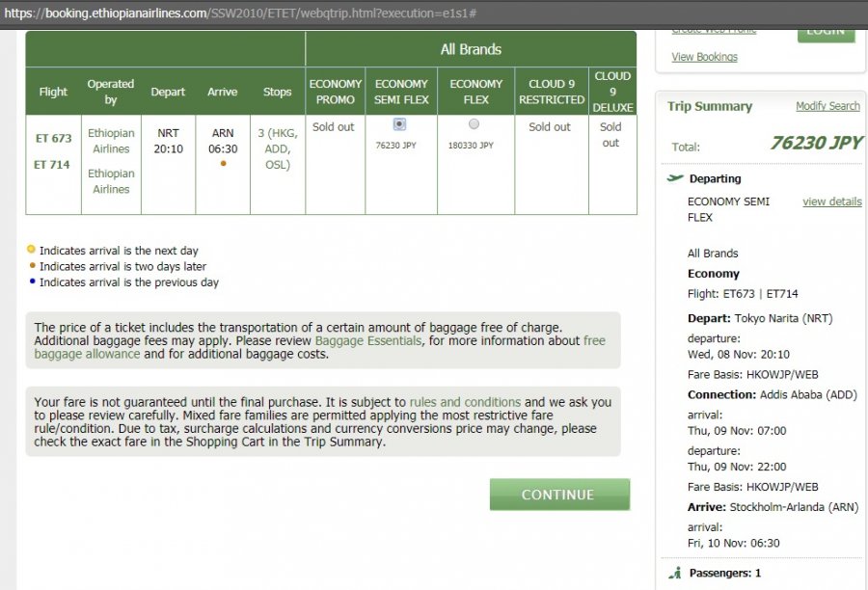Open the Baggage Essentials link
Screen dimensions: 868x590
(x=367, y=341)
